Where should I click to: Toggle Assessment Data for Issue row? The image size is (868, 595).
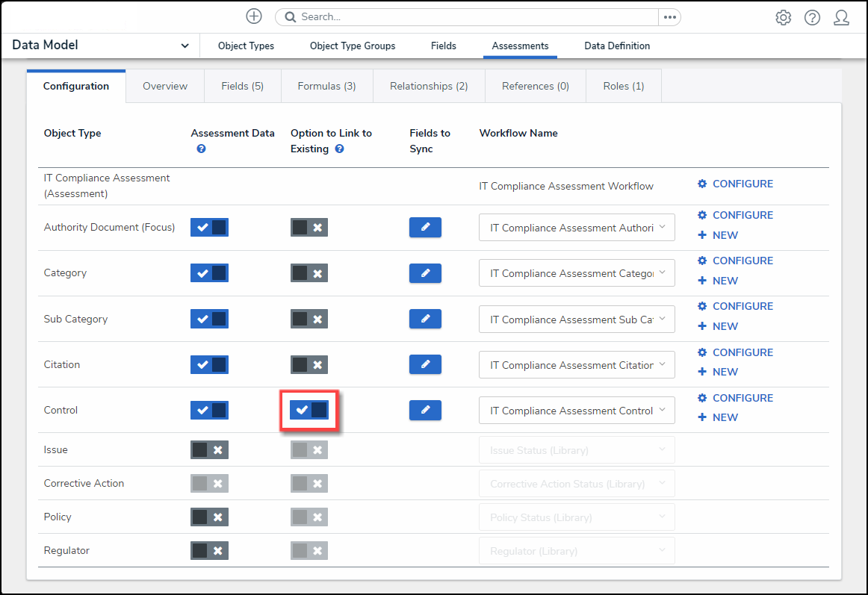(209, 450)
